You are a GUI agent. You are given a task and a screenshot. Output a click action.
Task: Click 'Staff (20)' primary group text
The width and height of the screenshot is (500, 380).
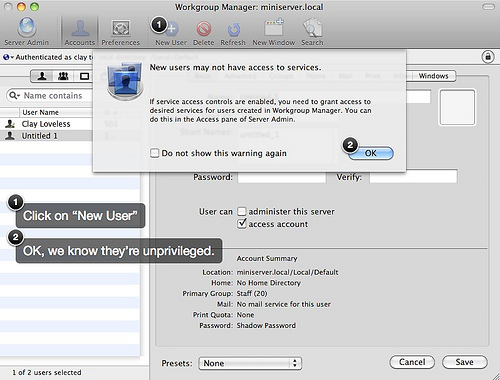click(252, 294)
